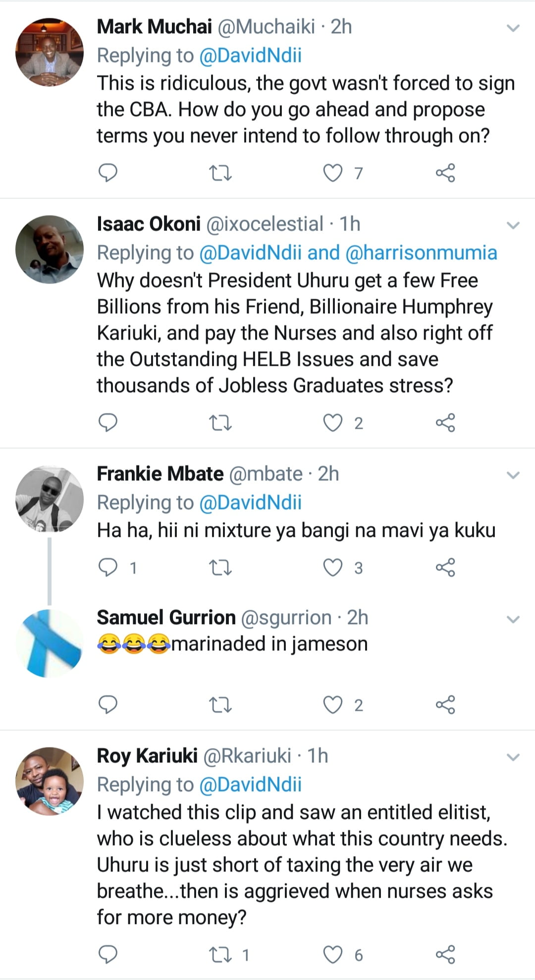Open options chevron on Samuel Gurrion's reply
This screenshot has width=535, height=980.
[513, 619]
